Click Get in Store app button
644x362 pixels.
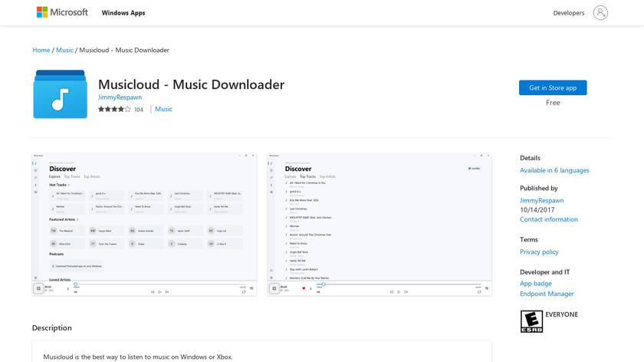coord(553,87)
